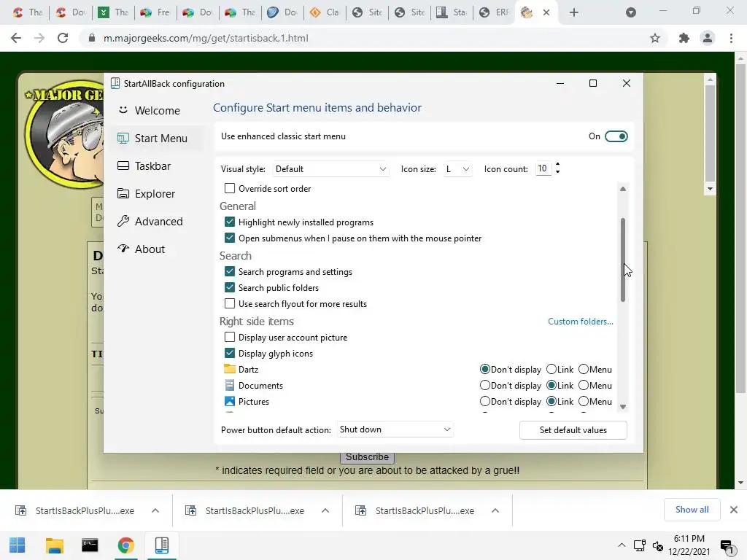Viewport: 747px width, 560px height.
Task: Click the Pictures item icon
Action: 230,402
